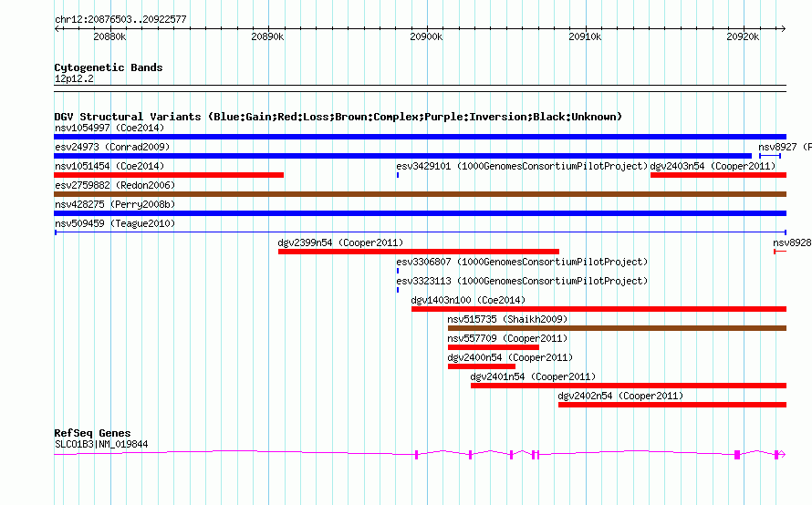Click the esv3306807 (1000GenomesConsortiumPilotProject) label
812x505 pixels.
click(522, 262)
